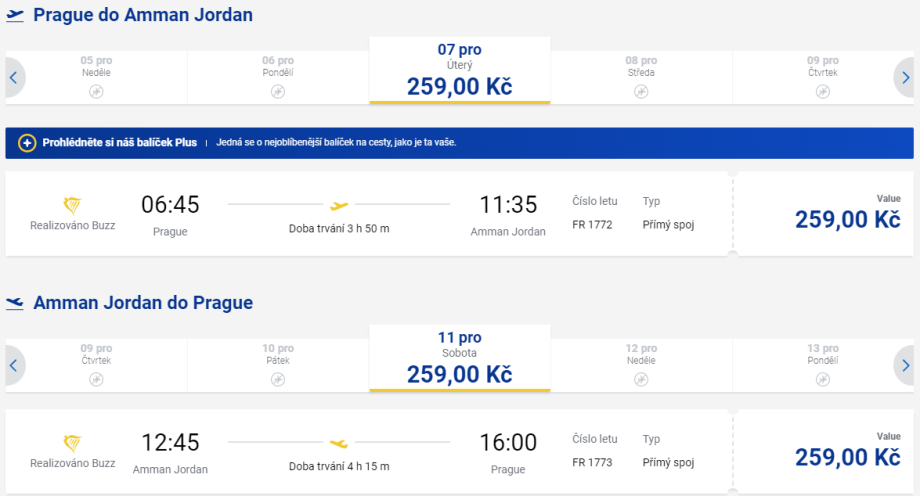
Task: Select the 07 pro Úterý date tab
Action: tap(459, 71)
